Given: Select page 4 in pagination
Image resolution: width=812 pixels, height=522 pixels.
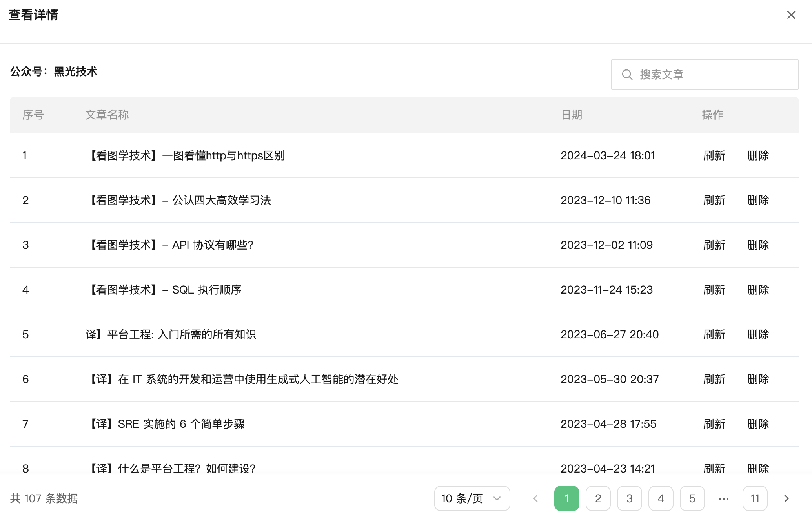Looking at the screenshot, I should 661,498.
